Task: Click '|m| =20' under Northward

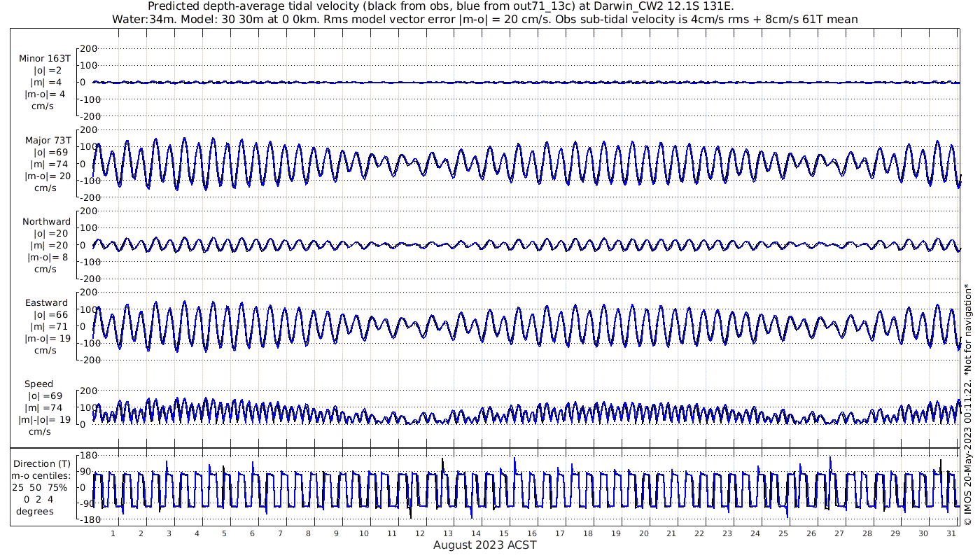Action: coord(50,246)
